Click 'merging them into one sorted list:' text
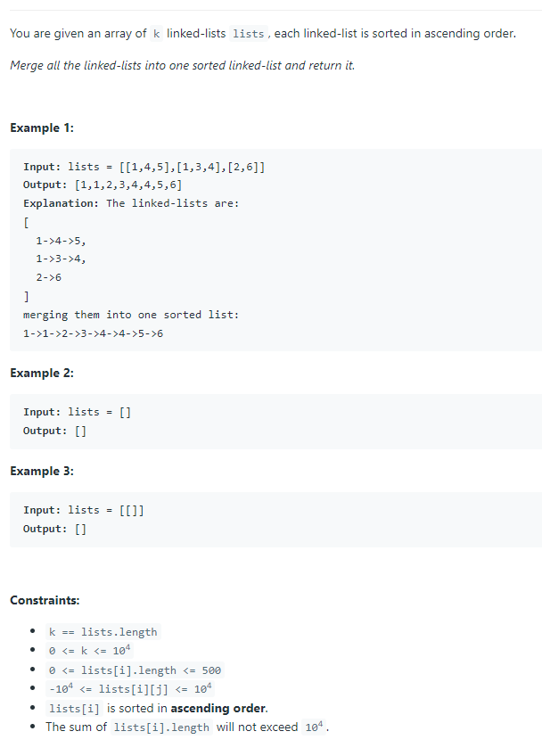The height and width of the screenshot is (756, 542). [131, 315]
